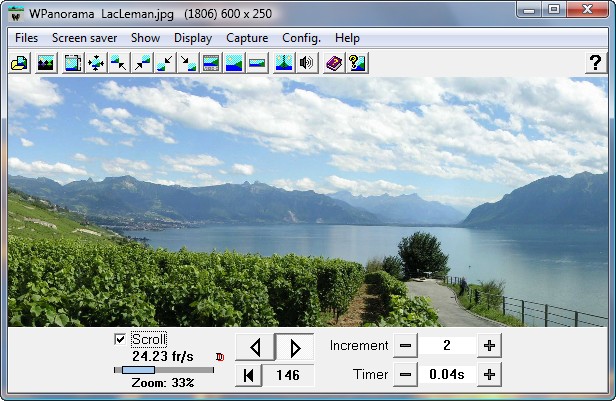Increase the Timer value with plus button
Viewport: 616px width, 401px height.
489,375
